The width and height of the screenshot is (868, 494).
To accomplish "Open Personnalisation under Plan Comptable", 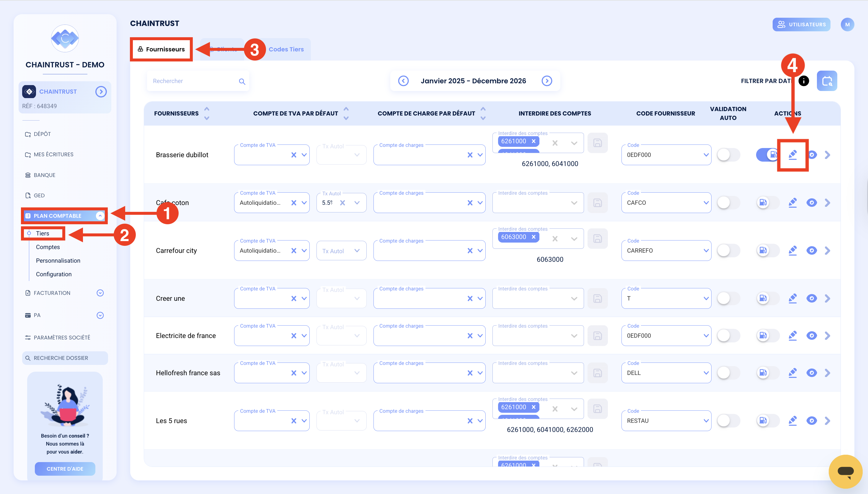I will pos(58,261).
